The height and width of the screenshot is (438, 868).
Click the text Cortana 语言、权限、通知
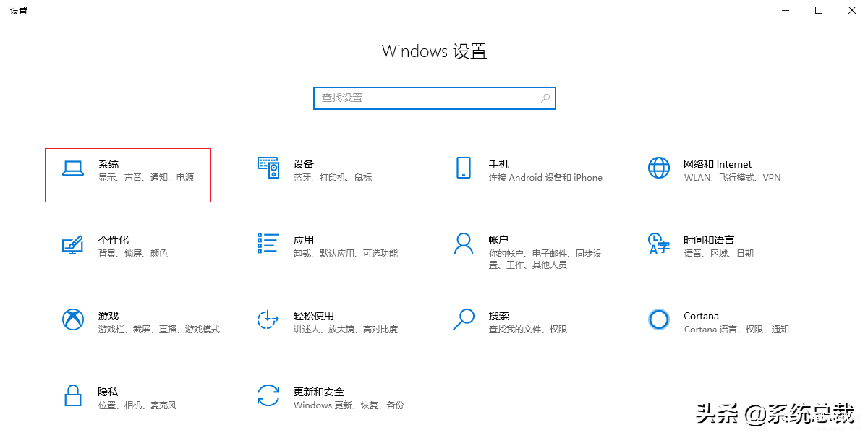click(736, 330)
